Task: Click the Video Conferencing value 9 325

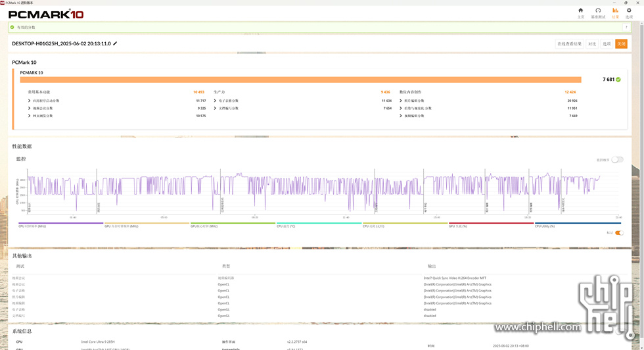Action: (x=202, y=108)
